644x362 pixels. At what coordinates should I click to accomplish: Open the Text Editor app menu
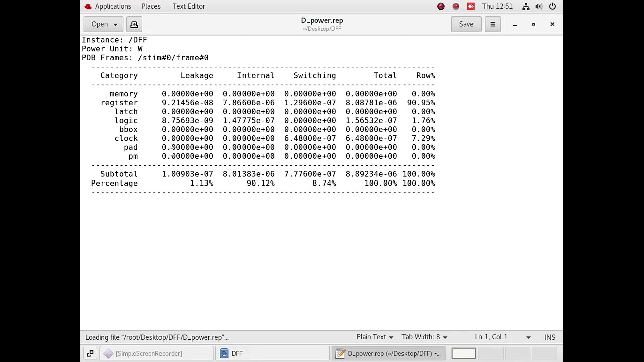(x=189, y=6)
